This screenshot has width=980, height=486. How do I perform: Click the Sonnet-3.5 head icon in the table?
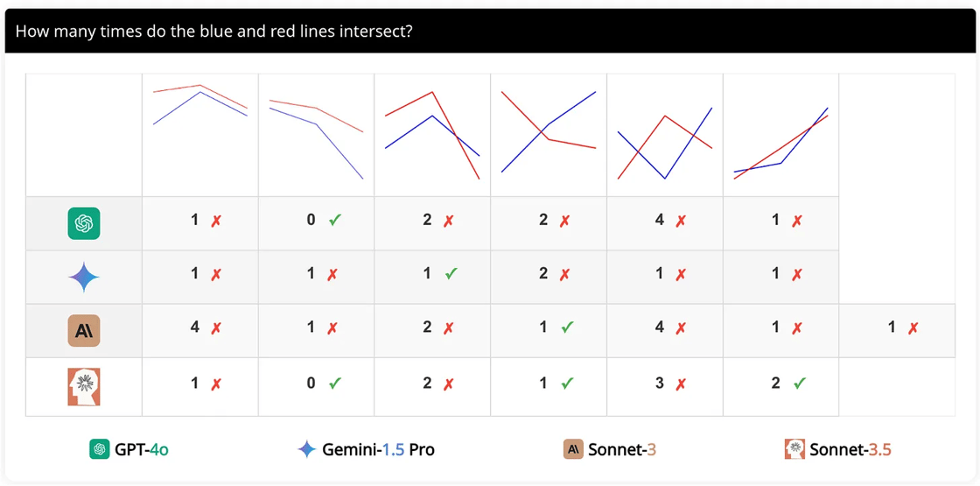(84, 386)
